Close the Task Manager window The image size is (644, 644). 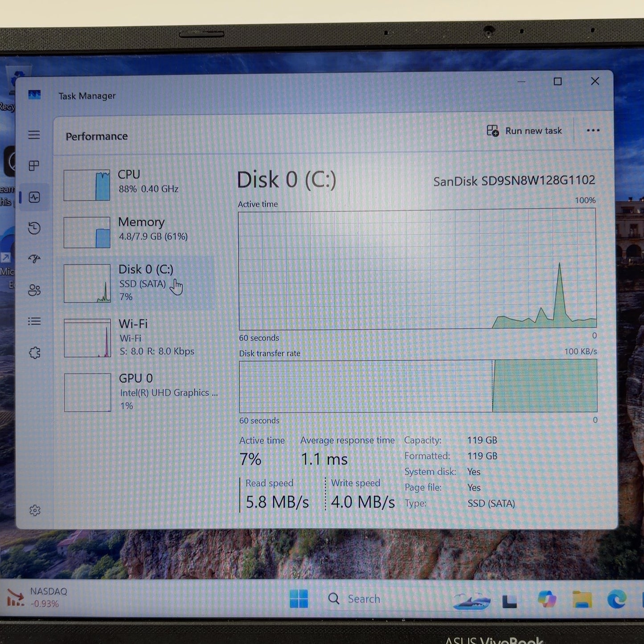coord(595,81)
